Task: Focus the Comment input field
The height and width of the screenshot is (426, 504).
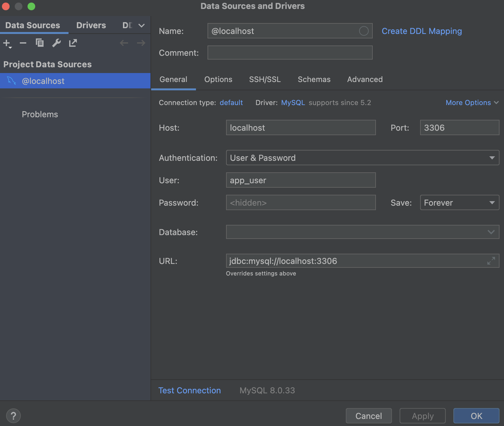Action: [x=290, y=53]
